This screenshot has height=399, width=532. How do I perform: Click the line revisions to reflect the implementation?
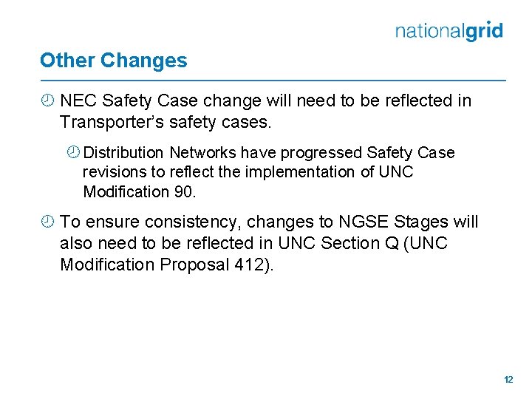point(248,171)
